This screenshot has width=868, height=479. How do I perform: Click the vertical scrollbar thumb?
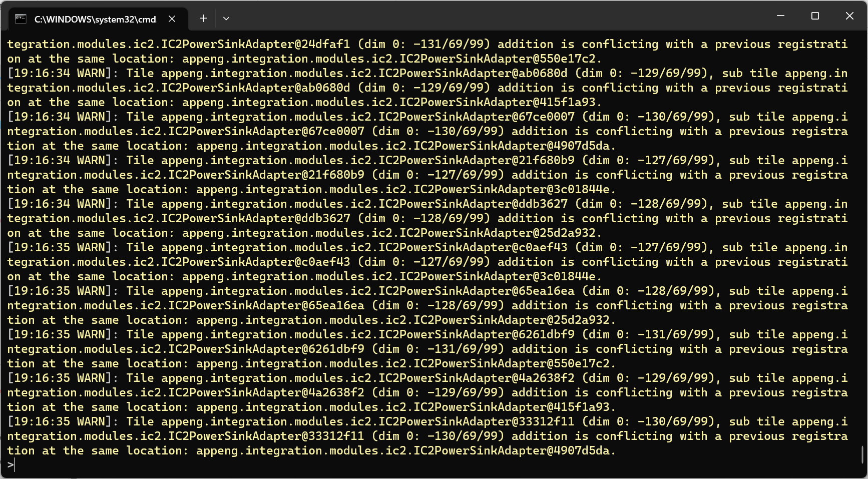tap(862, 454)
